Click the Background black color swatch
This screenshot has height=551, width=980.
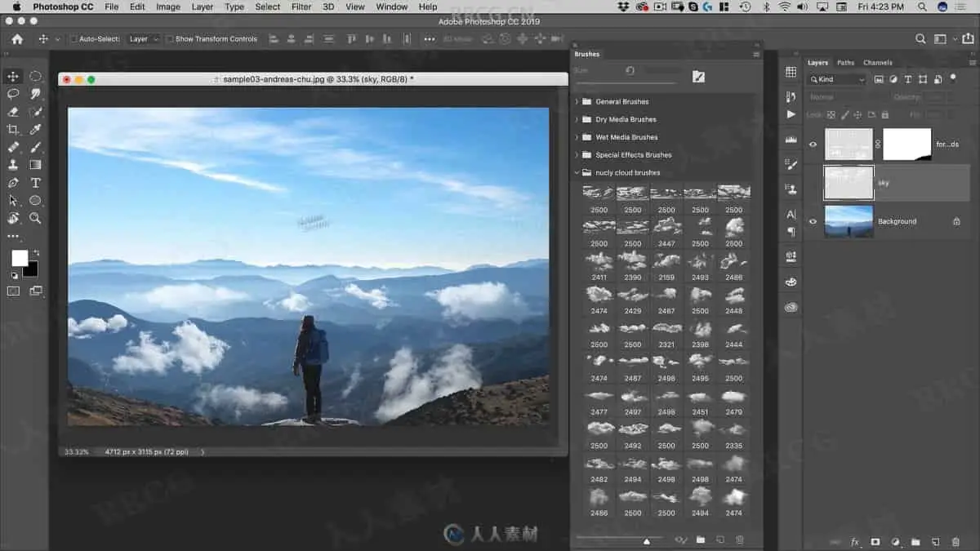33,270
